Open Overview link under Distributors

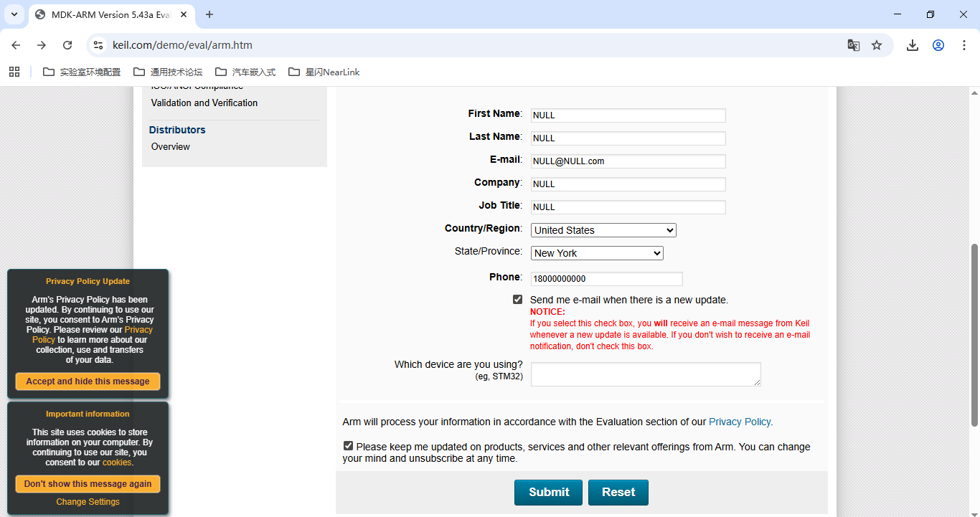(x=171, y=147)
